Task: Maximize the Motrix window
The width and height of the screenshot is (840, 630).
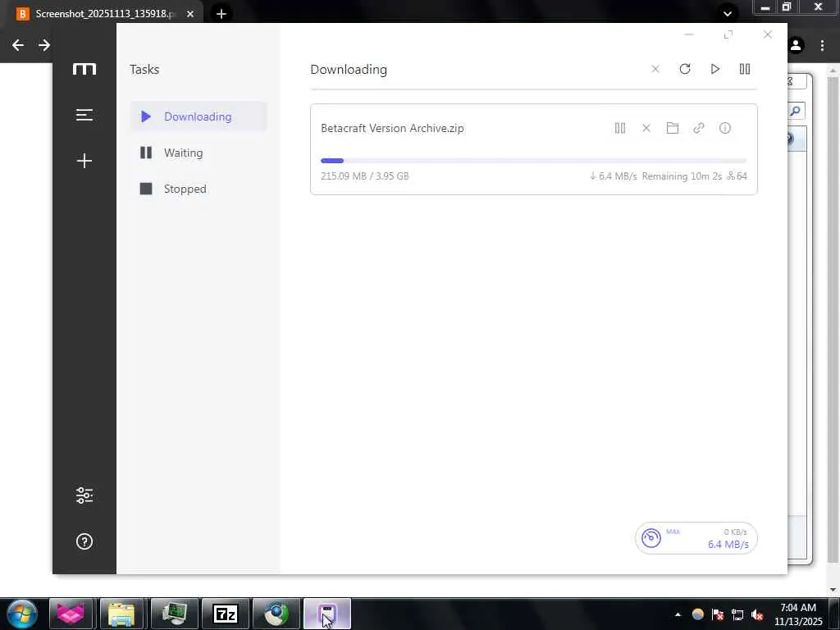Action: [x=728, y=34]
